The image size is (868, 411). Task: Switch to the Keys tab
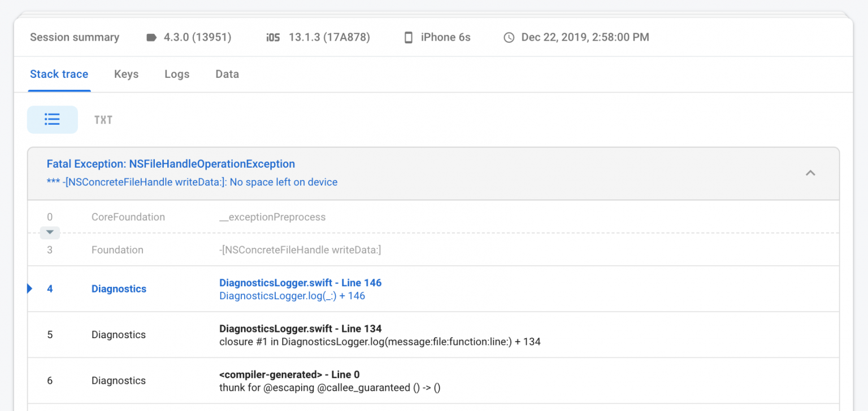coord(126,74)
